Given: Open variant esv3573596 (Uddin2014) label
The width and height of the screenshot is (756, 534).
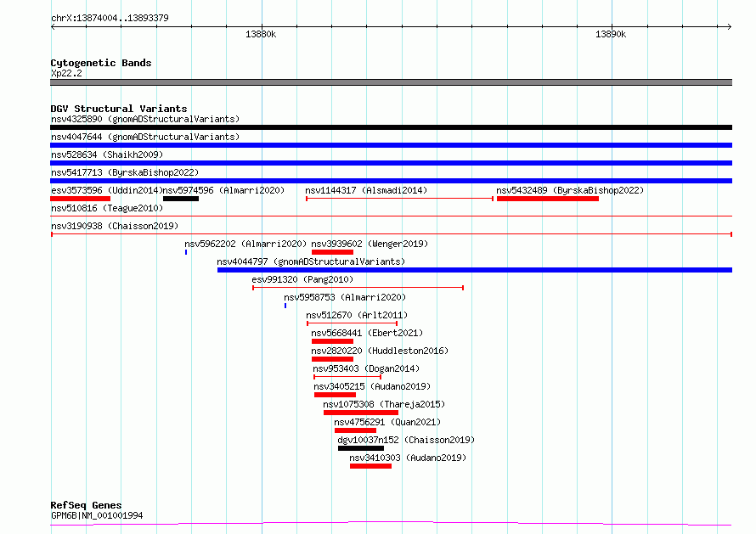Looking at the screenshot, I should click(x=106, y=190).
